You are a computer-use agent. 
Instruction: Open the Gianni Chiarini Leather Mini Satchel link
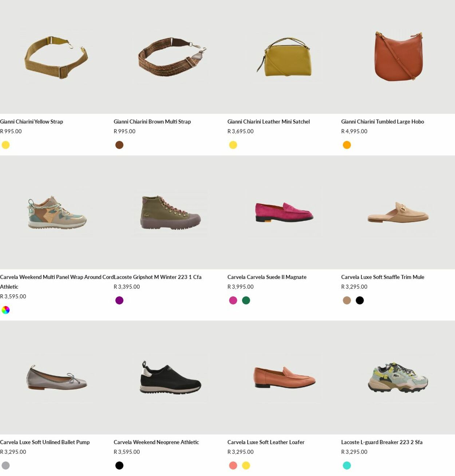269,122
